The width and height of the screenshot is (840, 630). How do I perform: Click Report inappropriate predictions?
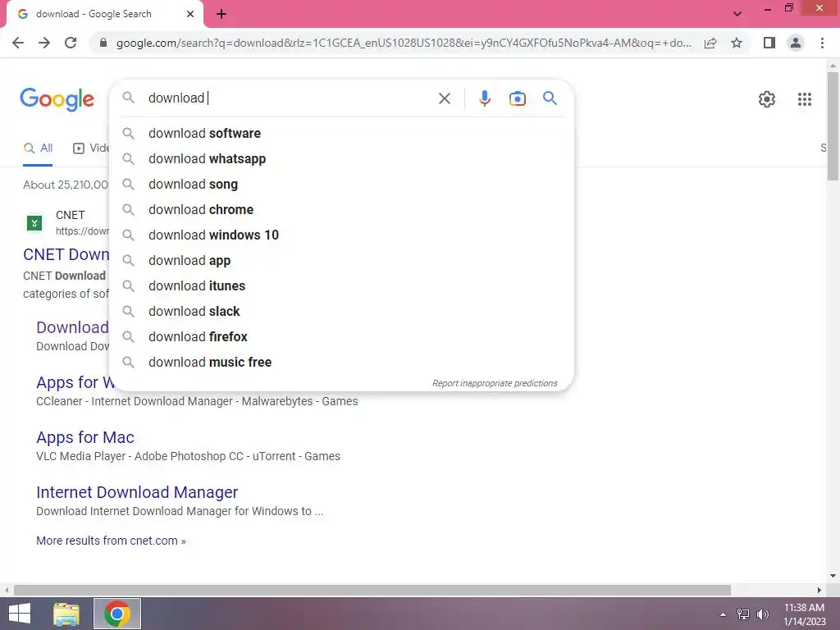coord(495,384)
